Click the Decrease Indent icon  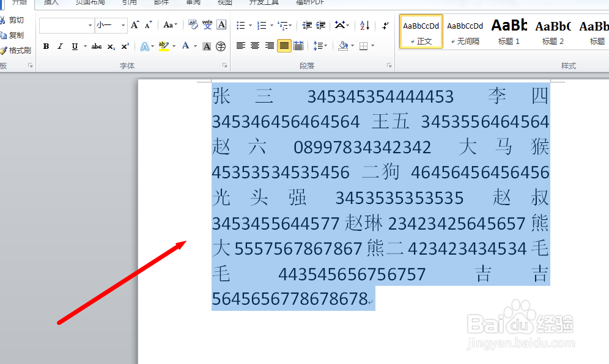click(307, 26)
